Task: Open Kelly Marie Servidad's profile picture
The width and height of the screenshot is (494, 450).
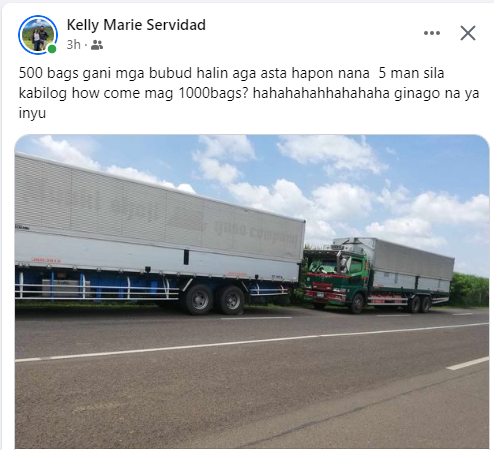Action: 38,35
